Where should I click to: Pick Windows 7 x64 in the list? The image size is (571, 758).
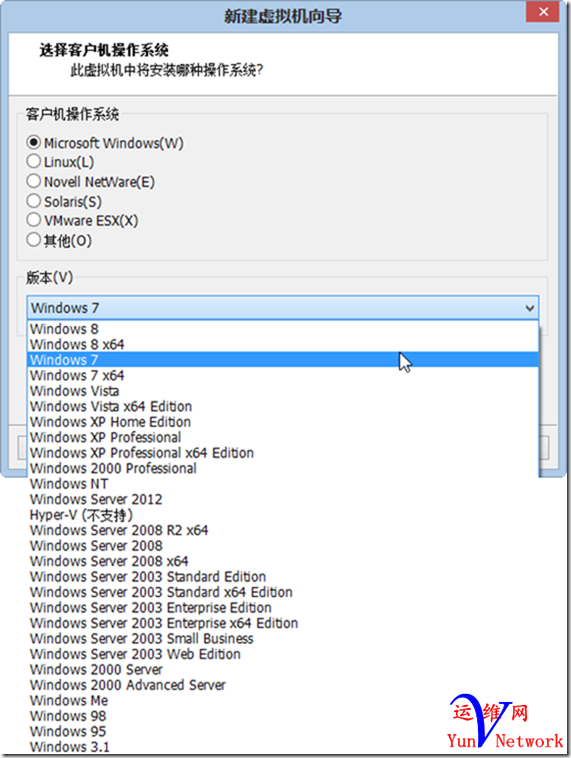(x=283, y=375)
